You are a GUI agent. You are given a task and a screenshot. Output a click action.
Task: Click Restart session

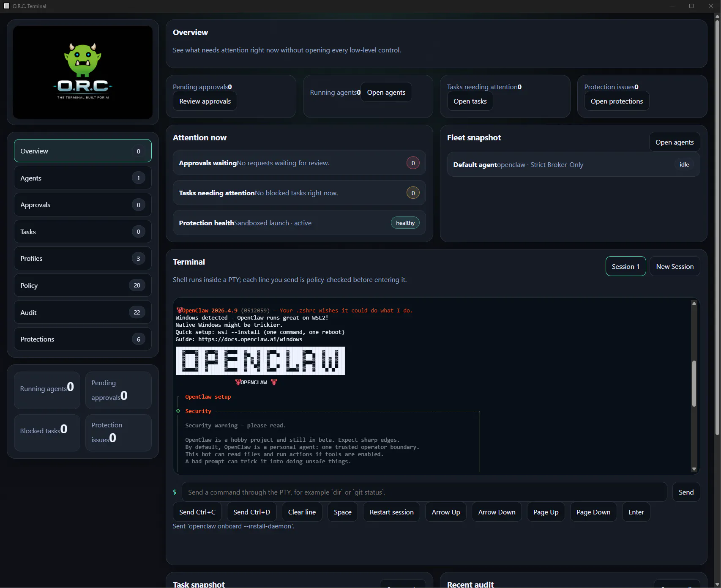pos(391,512)
